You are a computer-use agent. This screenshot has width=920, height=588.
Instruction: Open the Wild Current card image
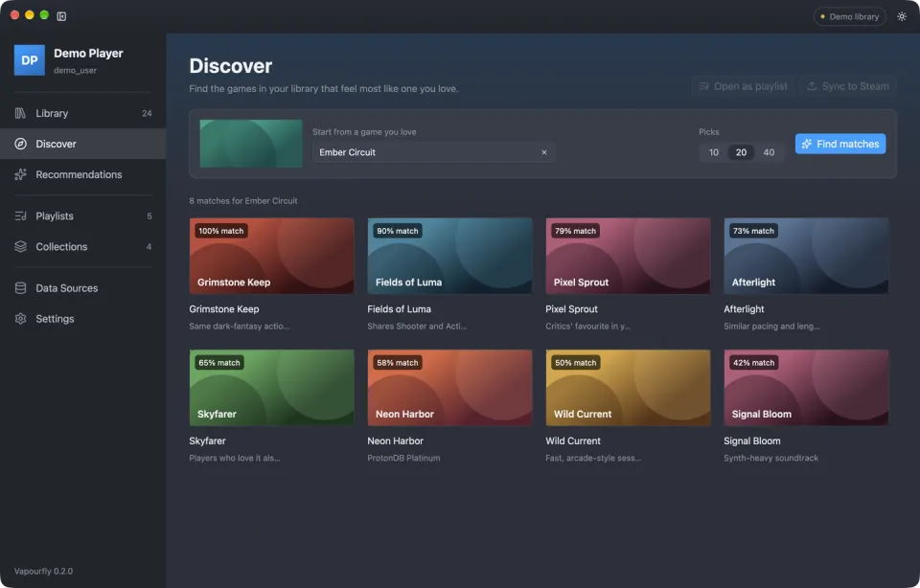coord(628,388)
